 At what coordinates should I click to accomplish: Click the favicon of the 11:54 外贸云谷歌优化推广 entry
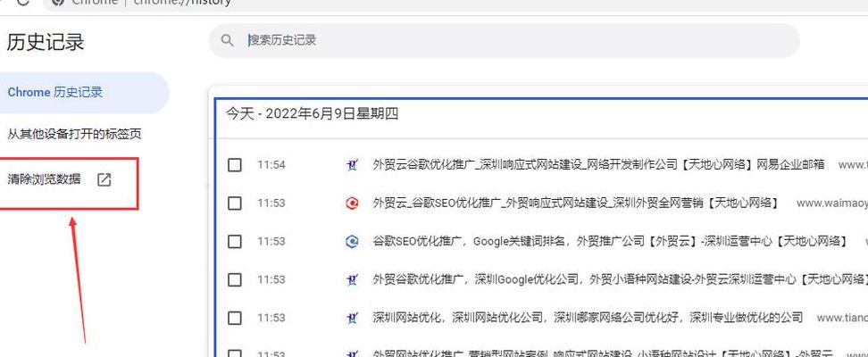click(352, 164)
